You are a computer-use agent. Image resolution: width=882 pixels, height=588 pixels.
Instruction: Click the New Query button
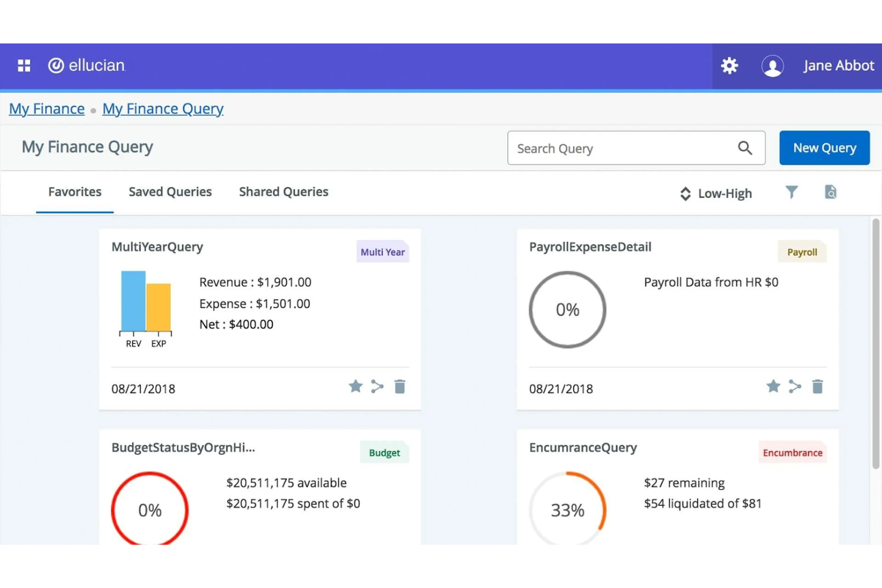point(824,148)
